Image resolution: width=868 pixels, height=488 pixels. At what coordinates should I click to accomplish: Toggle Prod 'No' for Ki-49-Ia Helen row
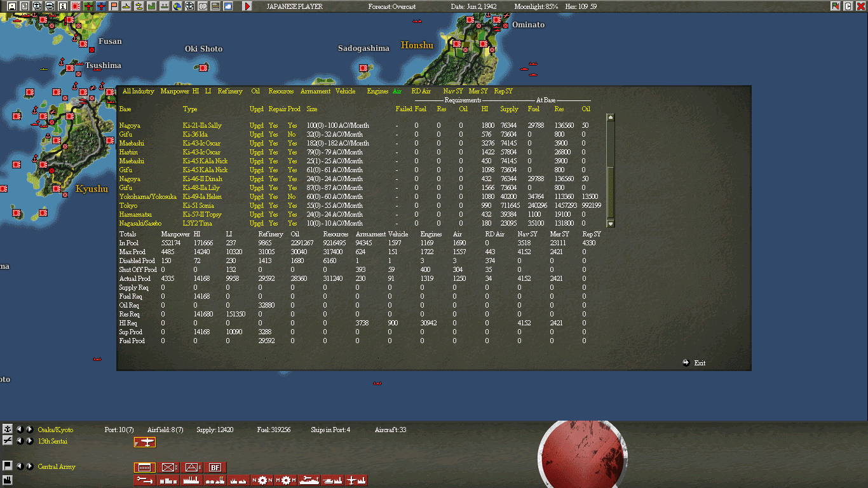pyautogui.click(x=292, y=197)
